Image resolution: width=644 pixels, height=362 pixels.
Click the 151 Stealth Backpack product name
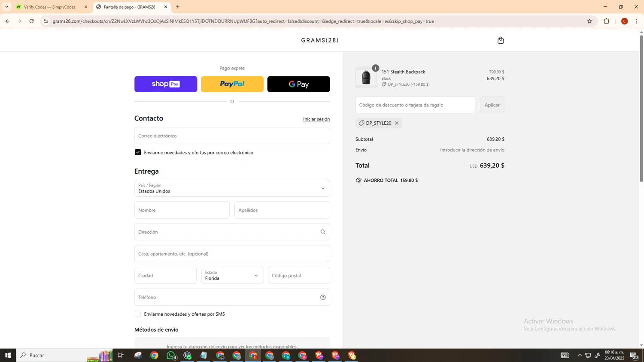403,72
